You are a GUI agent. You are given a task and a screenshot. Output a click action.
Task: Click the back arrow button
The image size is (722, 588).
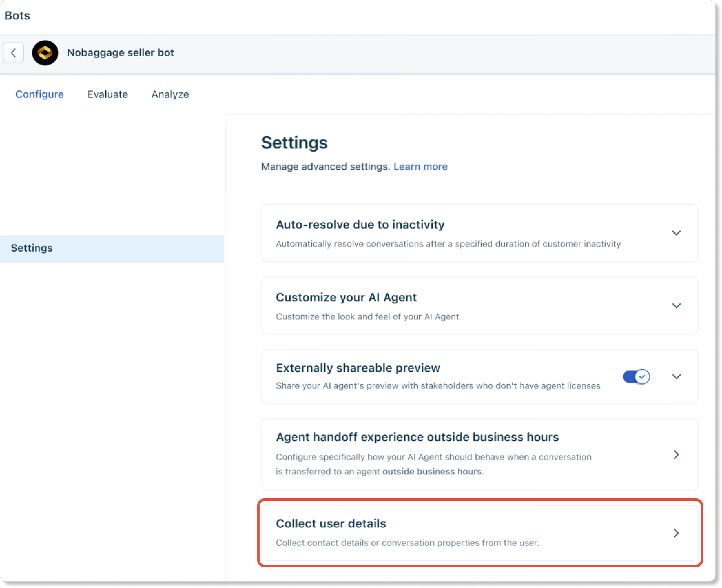point(13,53)
